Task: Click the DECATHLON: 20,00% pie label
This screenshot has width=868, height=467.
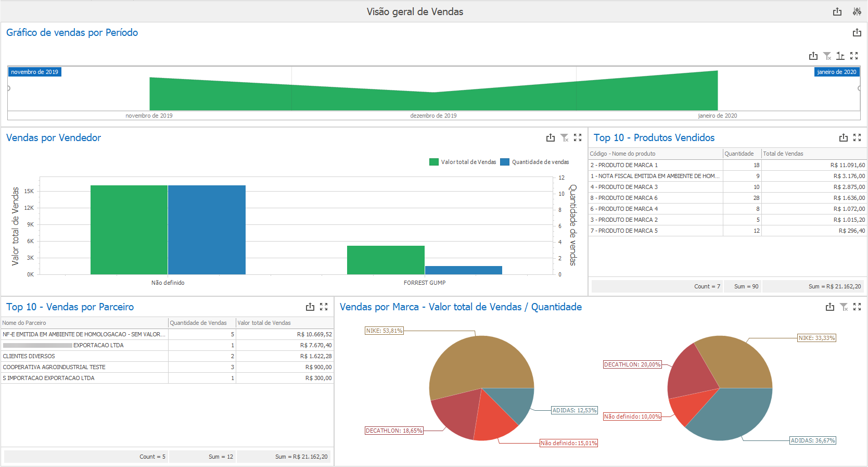Action: tap(632, 364)
